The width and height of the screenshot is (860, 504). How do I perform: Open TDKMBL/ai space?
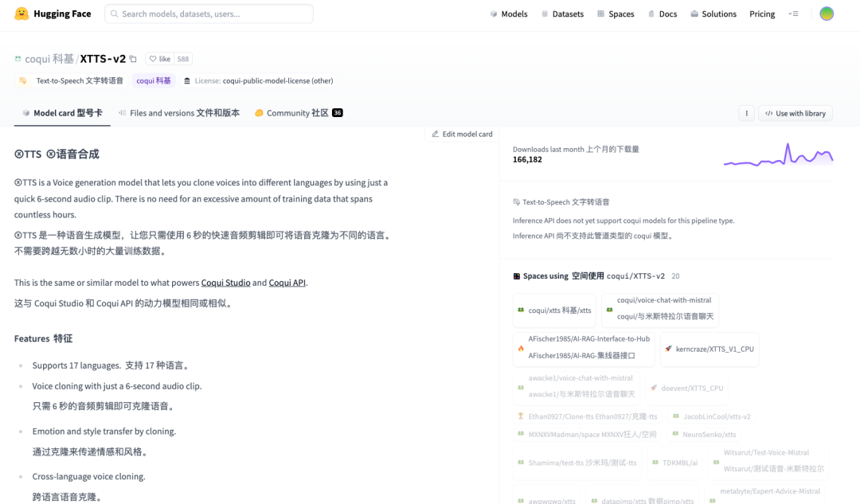[x=674, y=463]
